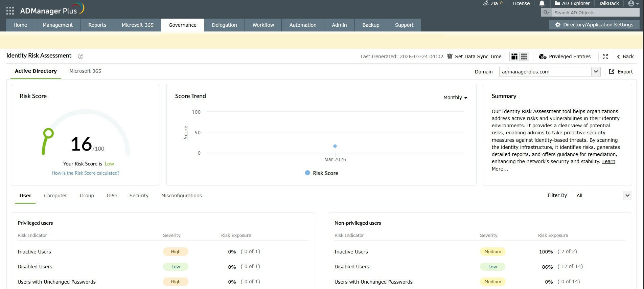Click '2 of 2' risk exposure value
The width and height of the screenshot is (644, 289).
pyautogui.click(x=567, y=251)
